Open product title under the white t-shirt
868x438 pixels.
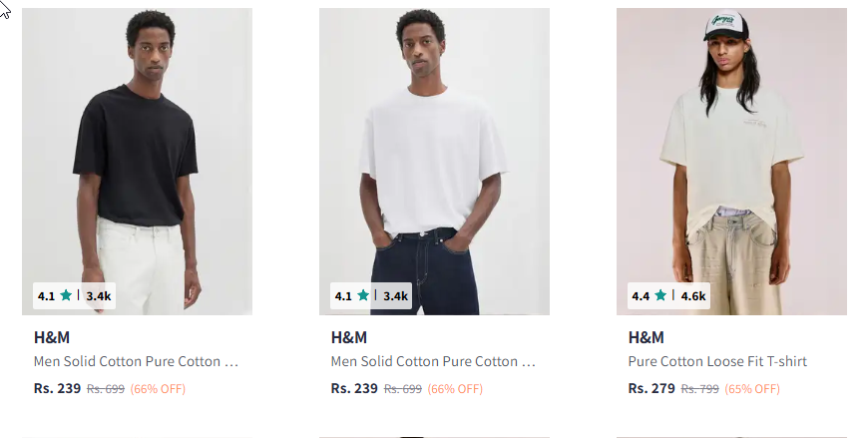click(x=434, y=361)
